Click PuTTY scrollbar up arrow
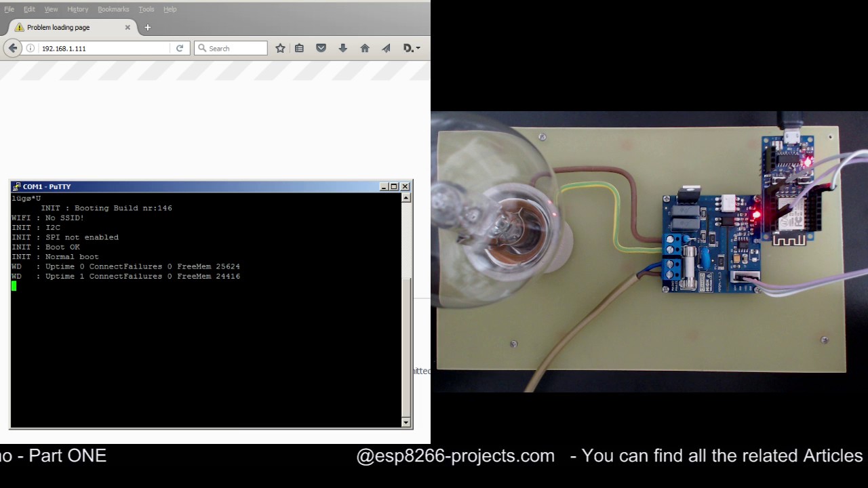This screenshot has height=488, width=868. [x=406, y=198]
